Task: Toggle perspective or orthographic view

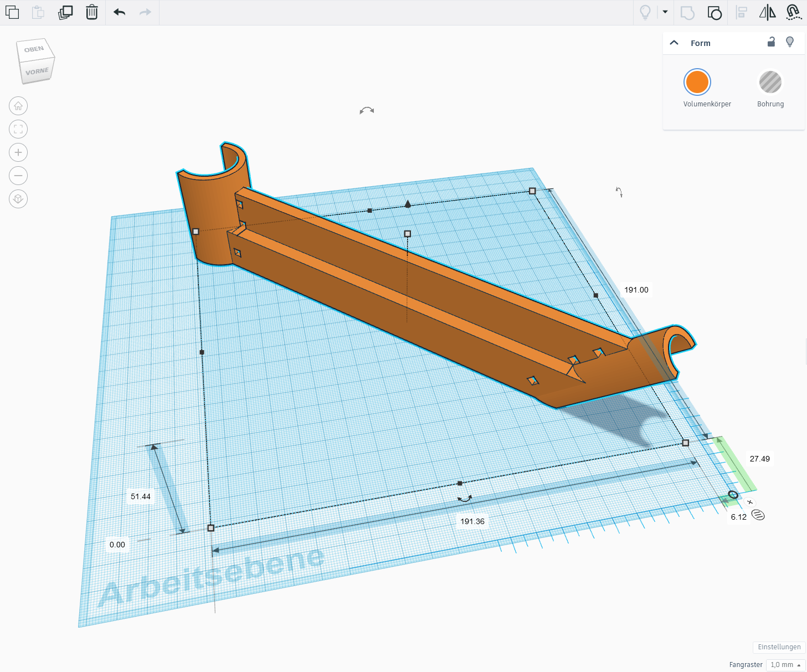Action: click(x=18, y=199)
